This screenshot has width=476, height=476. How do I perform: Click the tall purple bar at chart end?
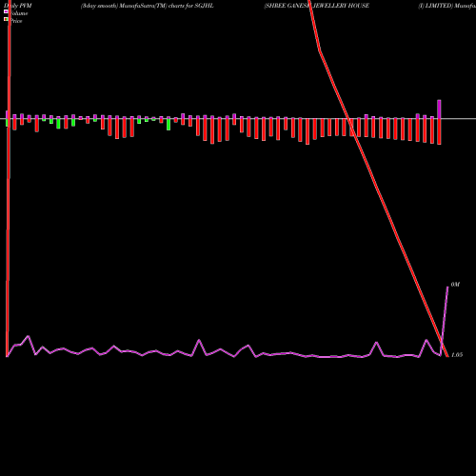(439, 109)
